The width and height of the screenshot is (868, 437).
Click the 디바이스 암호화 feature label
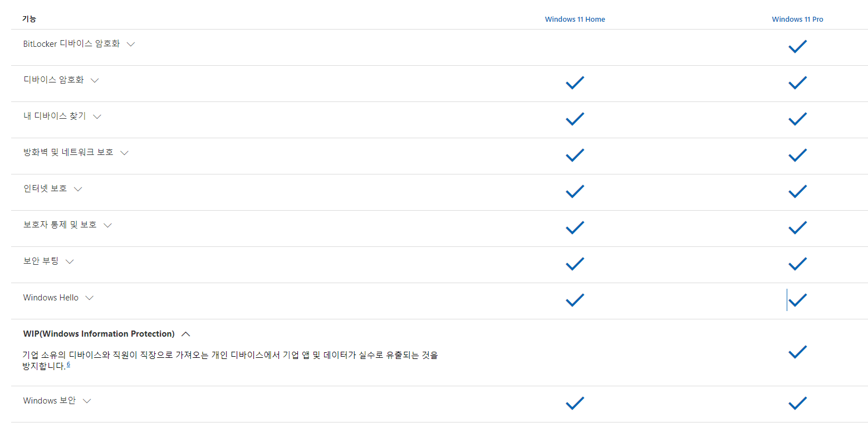tap(53, 80)
